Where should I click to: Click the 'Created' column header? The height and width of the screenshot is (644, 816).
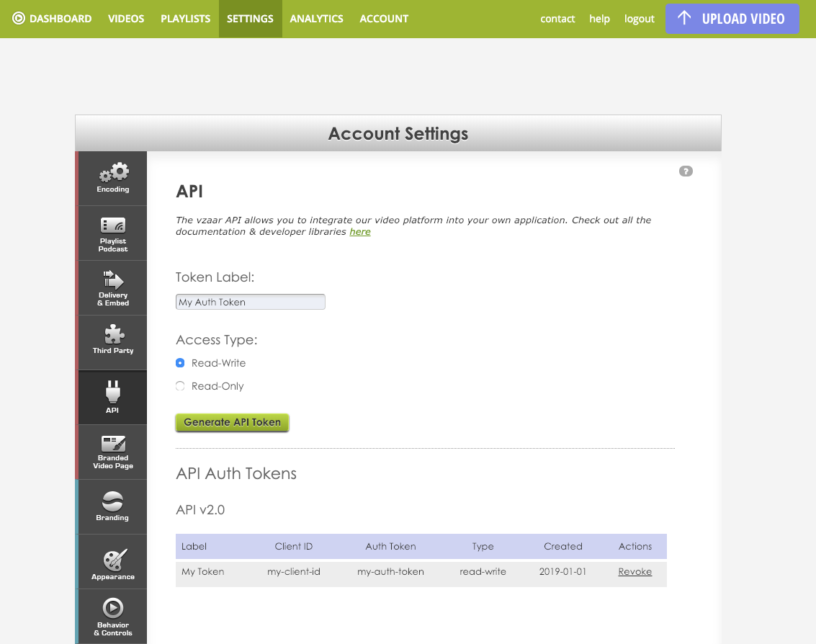[562, 546]
